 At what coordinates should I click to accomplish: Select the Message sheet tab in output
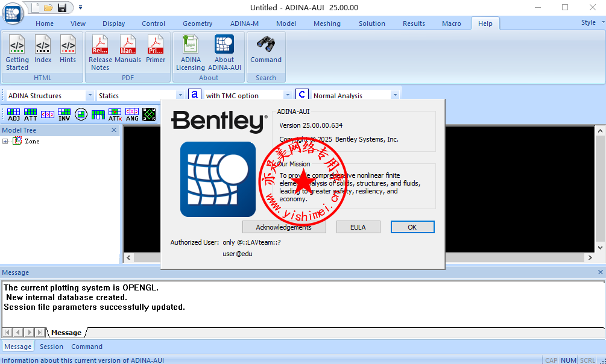point(66,332)
